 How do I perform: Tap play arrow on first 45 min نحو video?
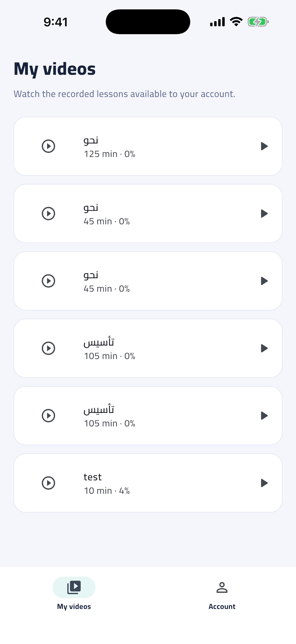[x=264, y=214]
